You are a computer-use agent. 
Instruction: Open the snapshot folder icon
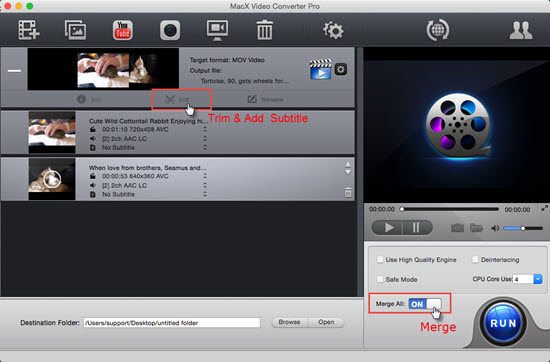[476, 228]
